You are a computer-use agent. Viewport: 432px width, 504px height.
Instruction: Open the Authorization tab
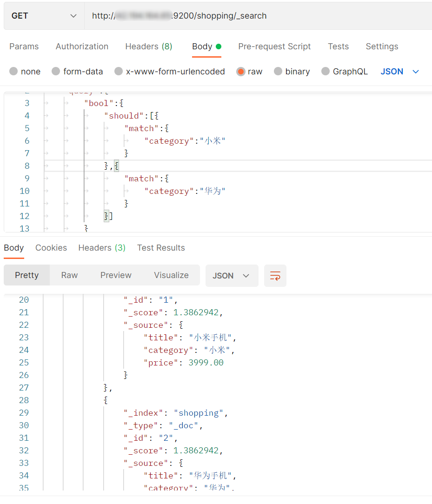pos(82,46)
